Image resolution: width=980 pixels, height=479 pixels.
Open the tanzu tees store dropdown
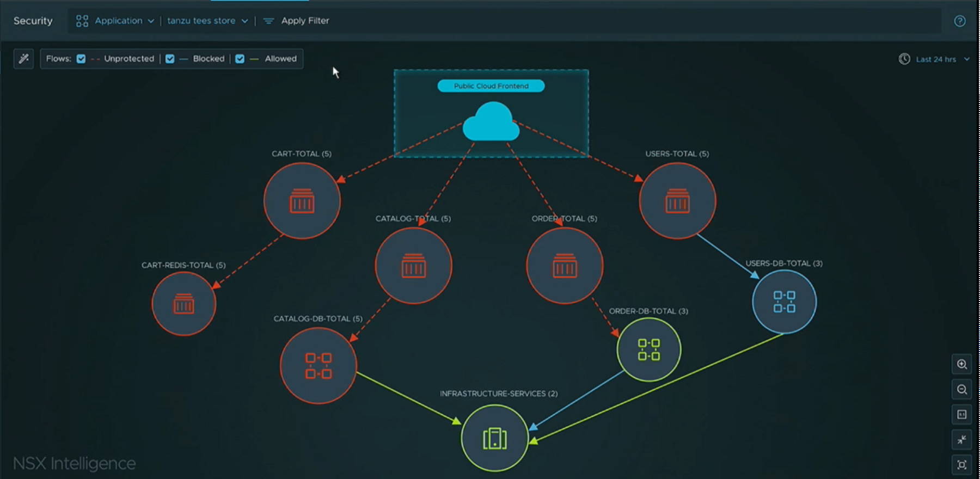207,21
